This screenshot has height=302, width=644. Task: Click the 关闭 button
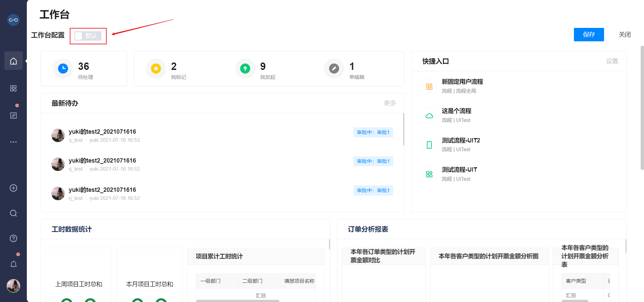tap(625, 35)
